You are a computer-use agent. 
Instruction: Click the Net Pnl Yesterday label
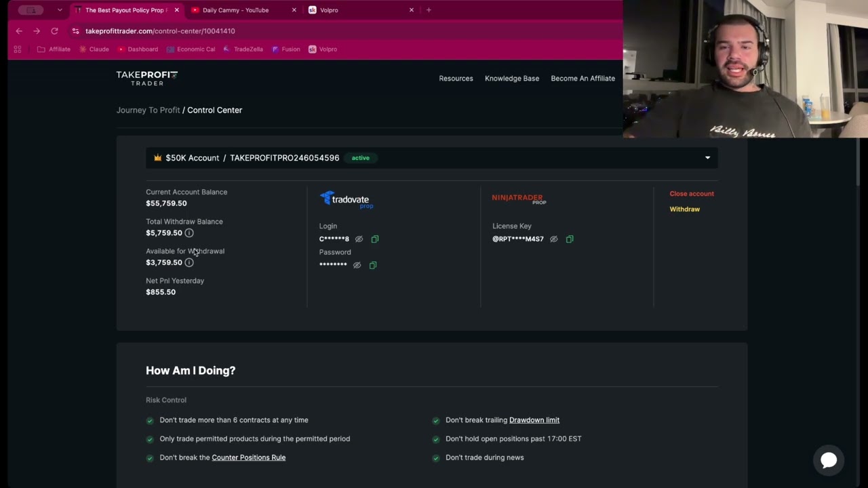click(x=175, y=281)
